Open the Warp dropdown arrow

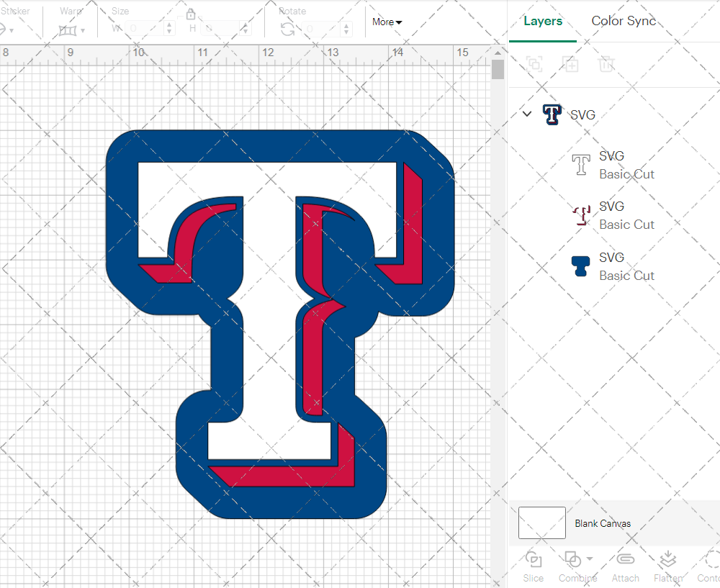click(x=83, y=31)
